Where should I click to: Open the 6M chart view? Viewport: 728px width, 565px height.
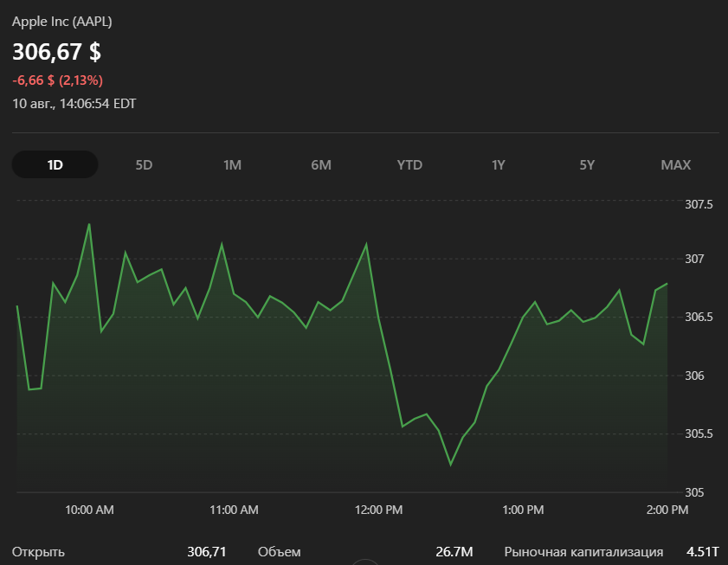tap(321, 164)
